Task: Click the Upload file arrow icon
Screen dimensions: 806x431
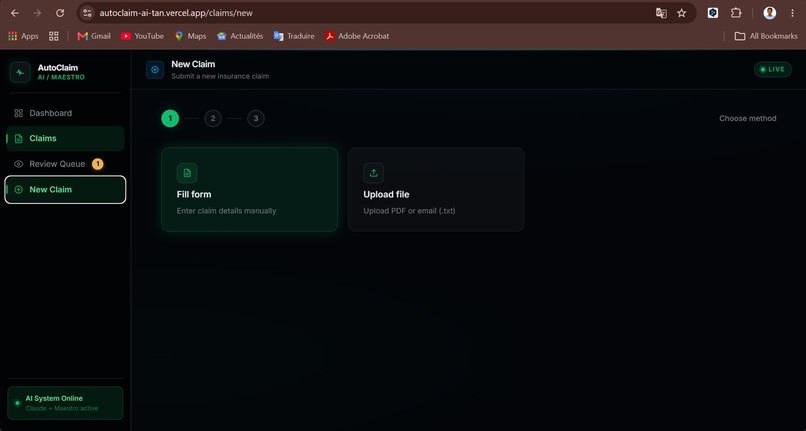Action: (x=374, y=173)
